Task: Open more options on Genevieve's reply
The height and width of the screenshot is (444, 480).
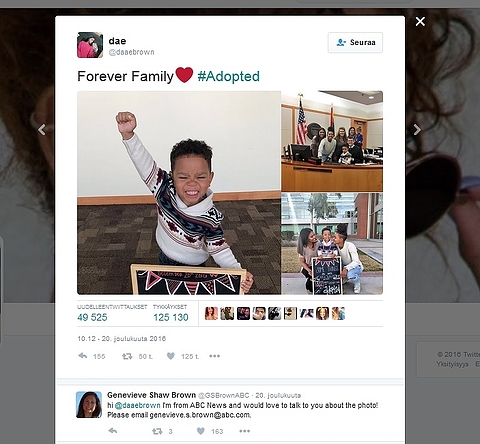Action: [x=244, y=431]
